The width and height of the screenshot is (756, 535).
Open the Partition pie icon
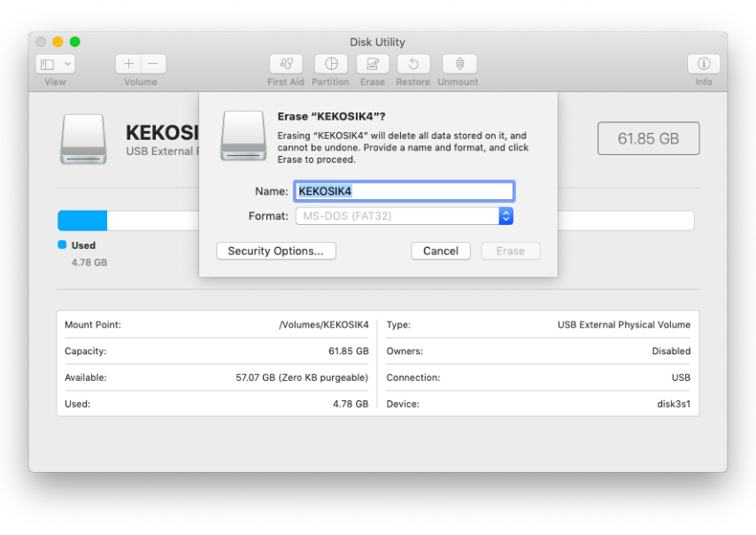click(331, 64)
